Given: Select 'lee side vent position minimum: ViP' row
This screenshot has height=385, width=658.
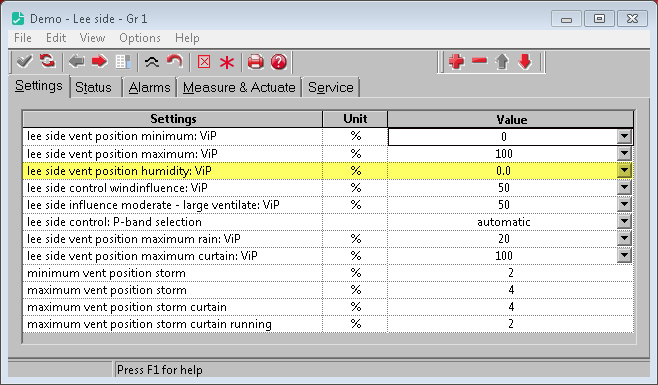Looking at the screenshot, I should (328, 136).
